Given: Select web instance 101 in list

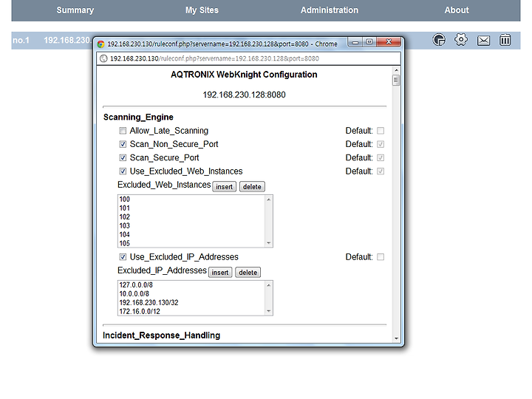Looking at the screenshot, I should (x=192, y=208).
